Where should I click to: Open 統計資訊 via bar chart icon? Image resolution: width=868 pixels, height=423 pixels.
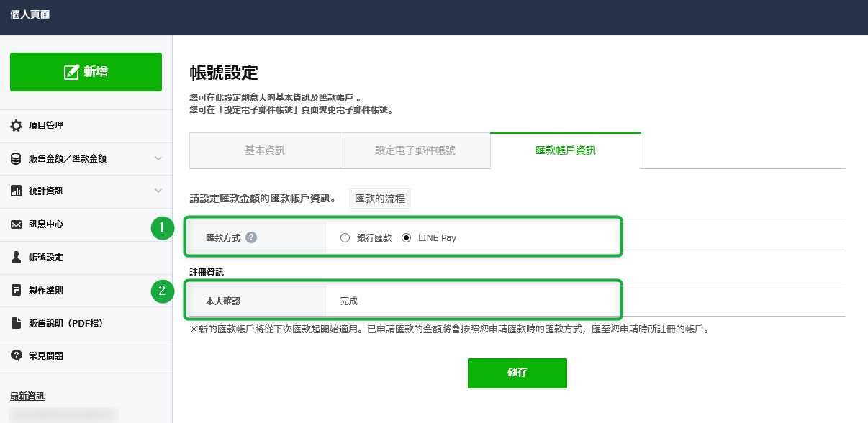(x=16, y=191)
